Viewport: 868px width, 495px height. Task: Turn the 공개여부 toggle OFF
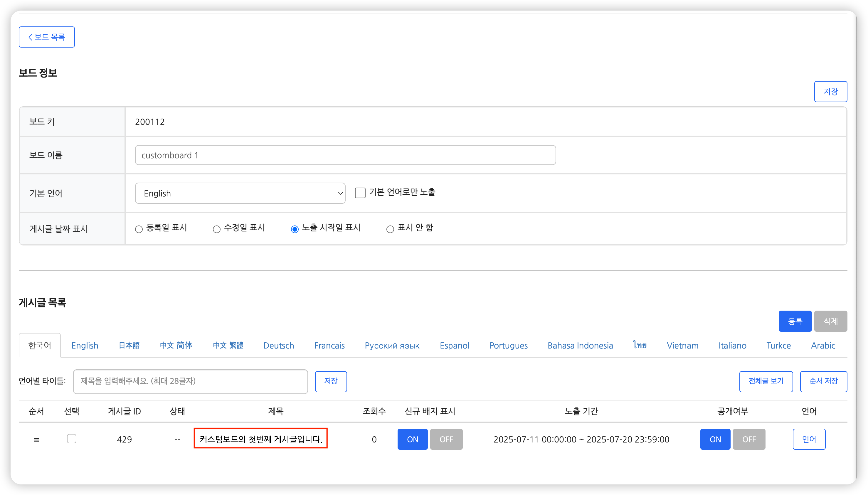[x=749, y=439]
